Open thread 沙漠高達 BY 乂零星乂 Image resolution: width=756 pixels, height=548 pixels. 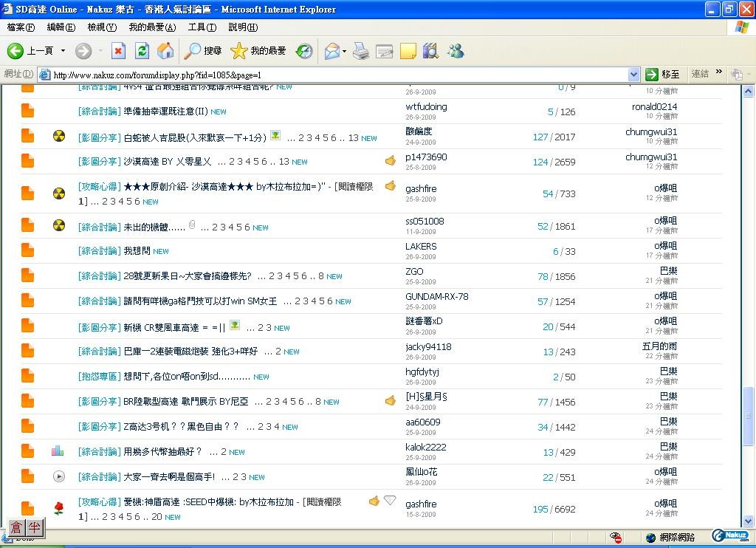(168, 162)
